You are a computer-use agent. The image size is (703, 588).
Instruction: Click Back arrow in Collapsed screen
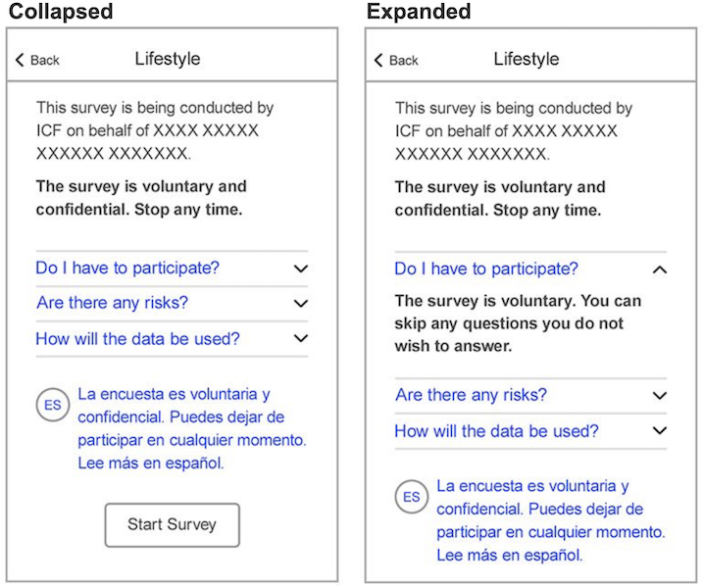tap(20, 61)
